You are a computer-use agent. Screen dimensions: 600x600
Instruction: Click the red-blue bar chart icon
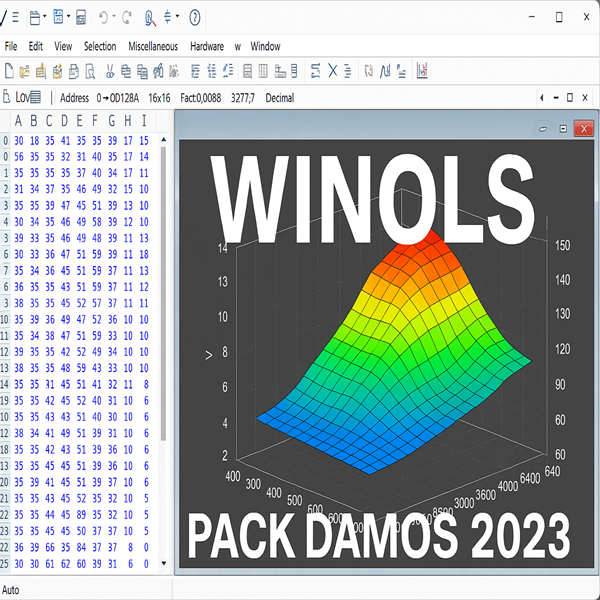pos(422,71)
